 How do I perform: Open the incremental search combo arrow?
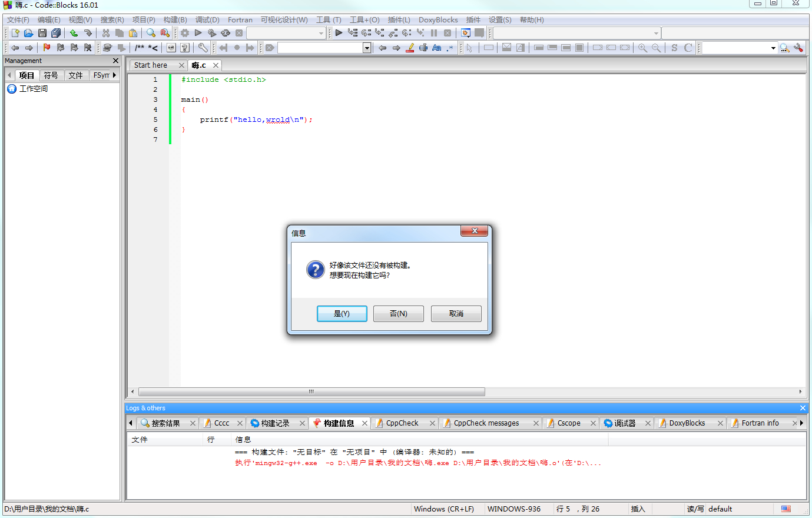pos(367,48)
